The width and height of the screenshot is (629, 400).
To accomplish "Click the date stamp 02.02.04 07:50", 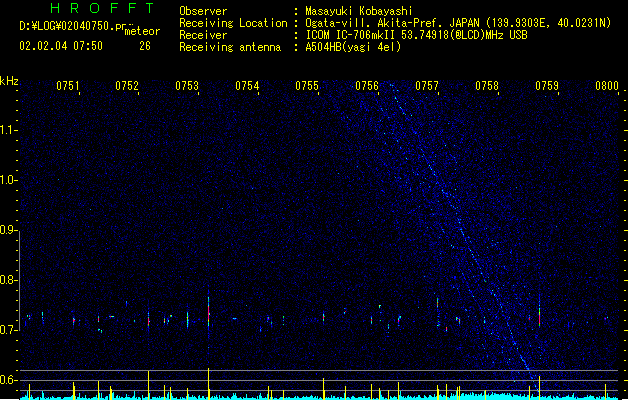I will tap(61, 46).
